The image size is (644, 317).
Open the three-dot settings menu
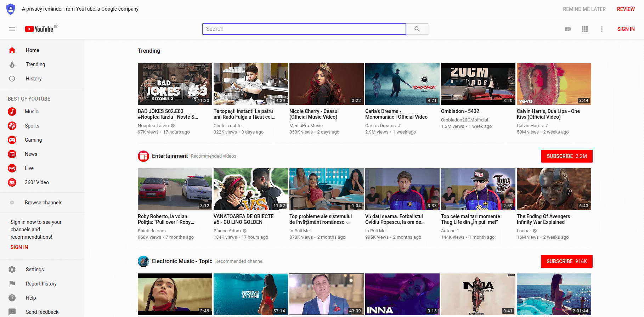click(602, 29)
